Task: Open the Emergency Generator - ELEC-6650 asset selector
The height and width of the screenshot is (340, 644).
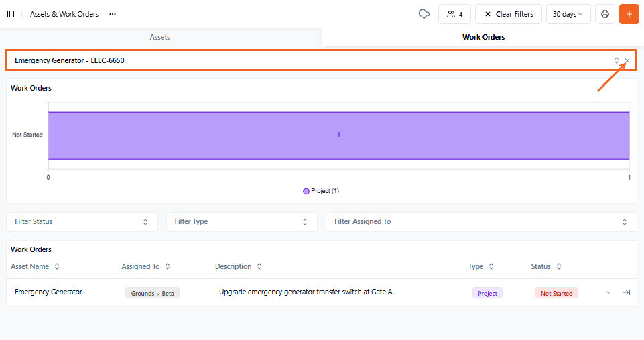Action: pos(320,60)
